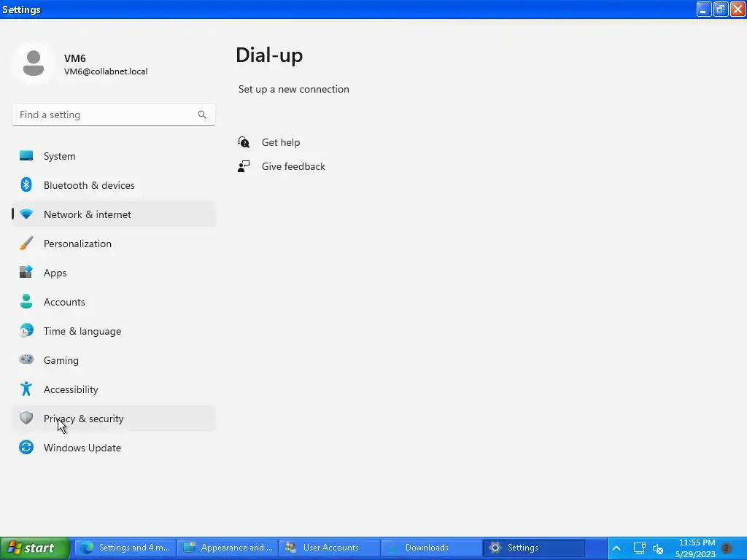Click the Get help headset icon
The width and height of the screenshot is (747, 560).
244,142
